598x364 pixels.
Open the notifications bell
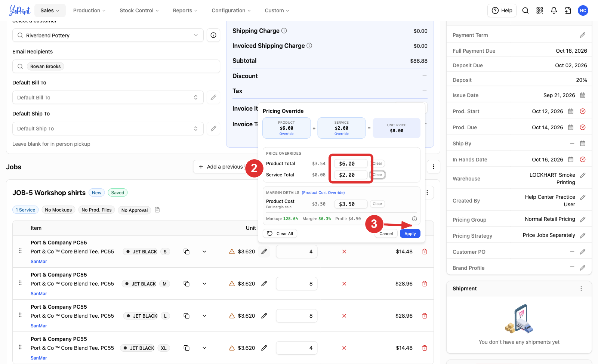(x=554, y=10)
